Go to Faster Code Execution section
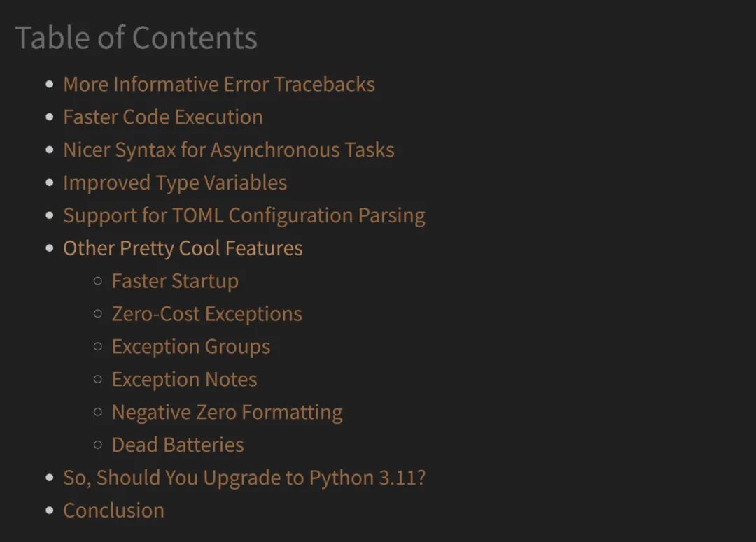This screenshot has width=756, height=542. (163, 117)
